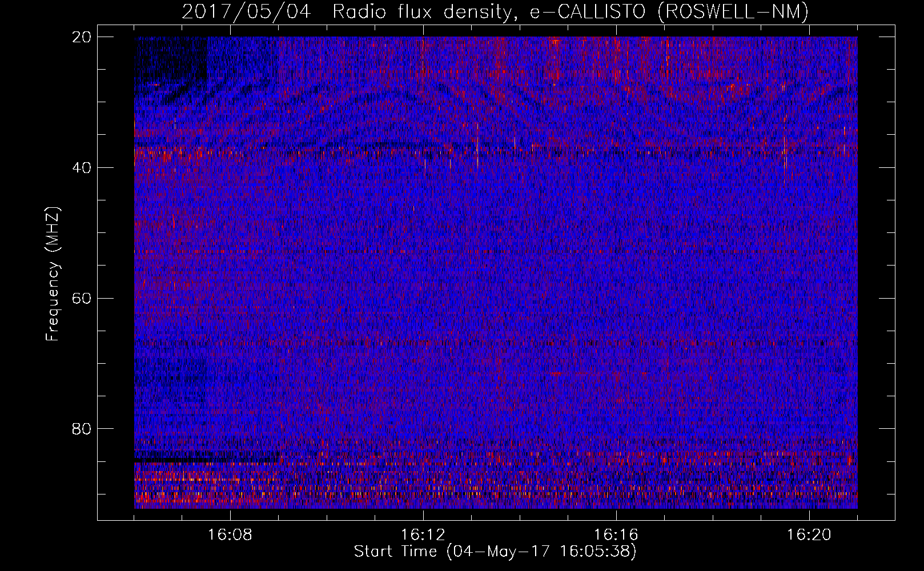This screenshot has height=571, width=924.
Task: Click the "Start Time (04-May-17 16:05:38)" label
Action: tap(495, 552)
